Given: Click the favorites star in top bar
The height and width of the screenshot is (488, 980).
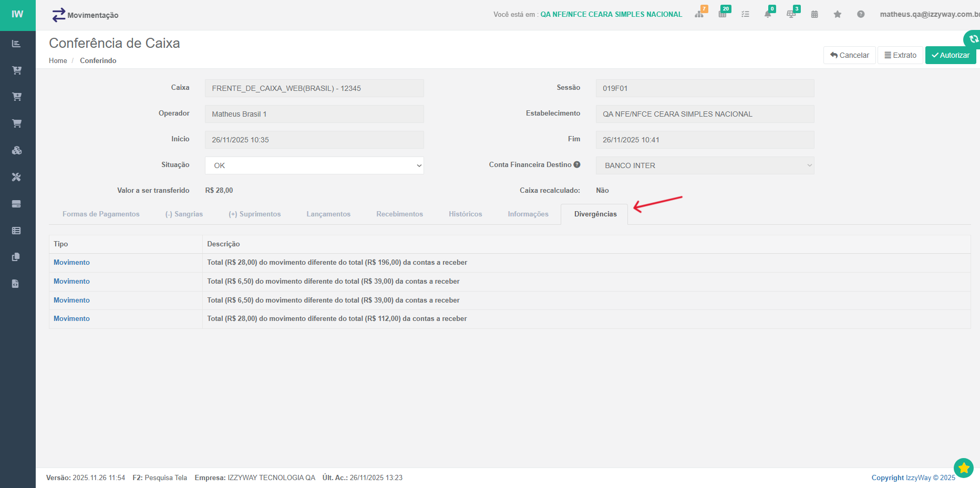Looking at the screenshot, I should click(x=838, y=14).
